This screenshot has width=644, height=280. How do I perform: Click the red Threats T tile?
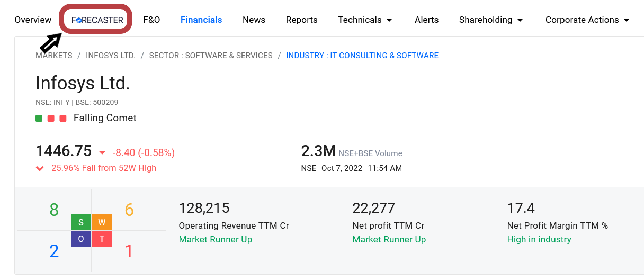click(102, 239)
